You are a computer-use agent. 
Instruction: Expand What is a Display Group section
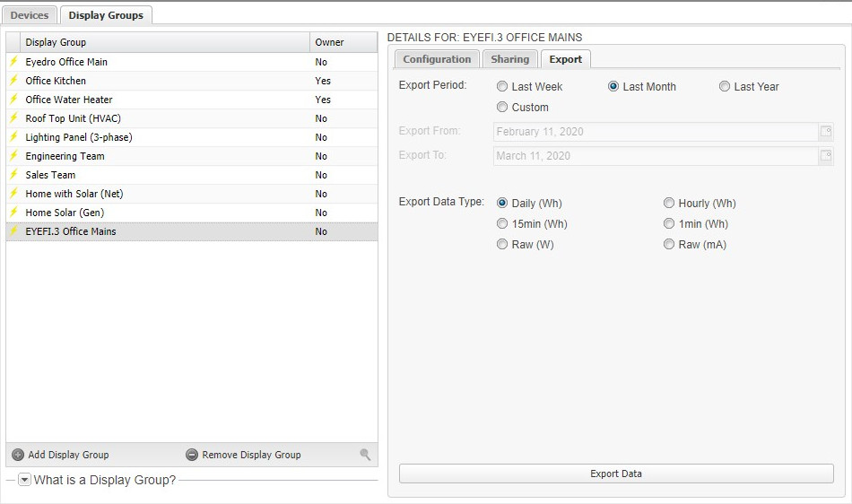pos(24,480)
